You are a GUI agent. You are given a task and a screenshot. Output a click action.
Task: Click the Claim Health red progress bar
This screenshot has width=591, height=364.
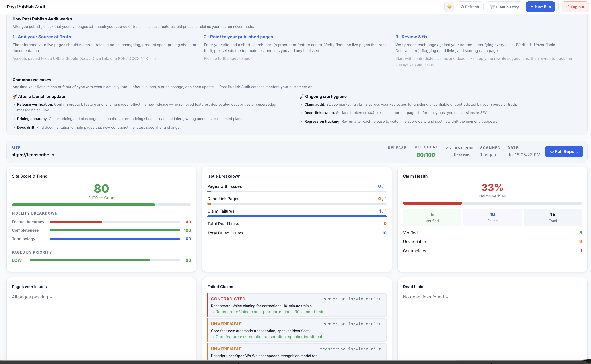pyautogui.click(x=492, y=203)
